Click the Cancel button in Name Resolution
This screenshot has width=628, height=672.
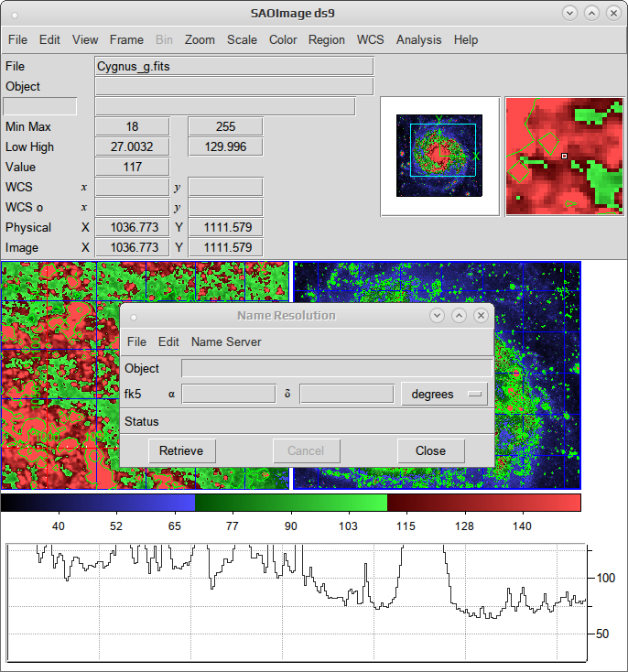(x=306, y=450)
